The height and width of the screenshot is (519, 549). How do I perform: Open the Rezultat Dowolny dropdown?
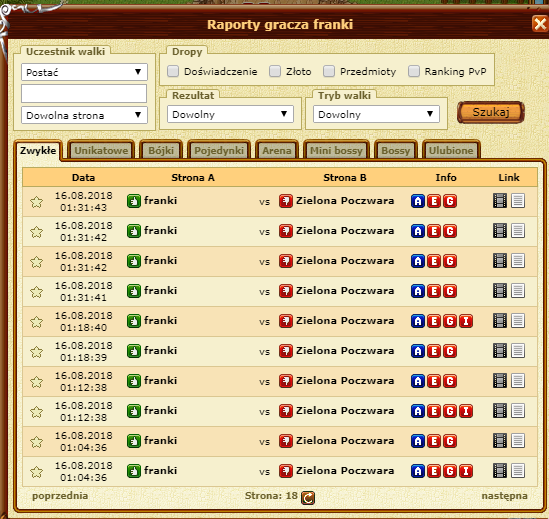[x=230, y=114]
